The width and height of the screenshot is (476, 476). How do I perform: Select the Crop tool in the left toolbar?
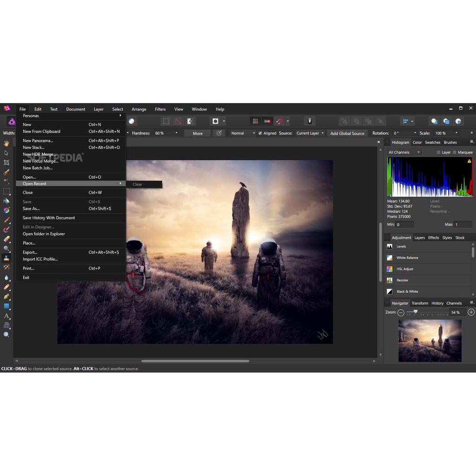point(7,162)
